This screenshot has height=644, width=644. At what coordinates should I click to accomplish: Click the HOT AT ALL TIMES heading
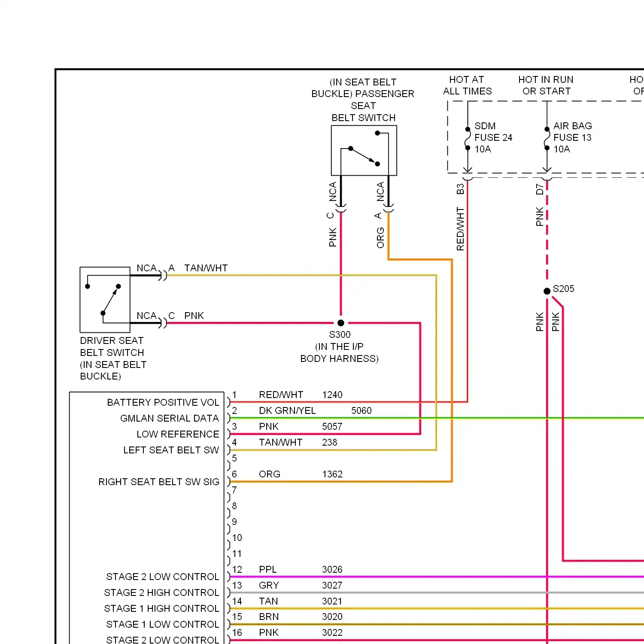tap(467, 85)
